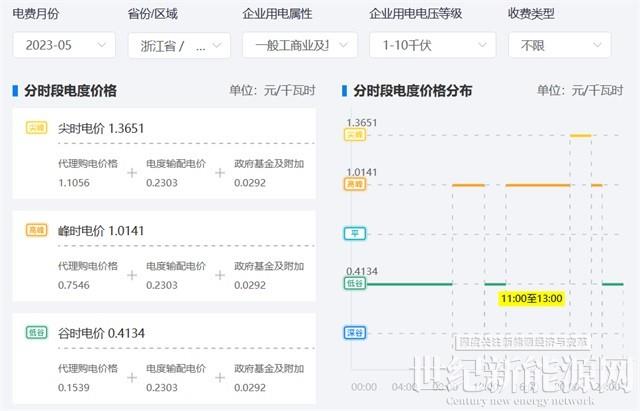Click the 高峰 badge beside 峰时电价 1.0141
Screen dimensions: 640x411
coord(36,230)
